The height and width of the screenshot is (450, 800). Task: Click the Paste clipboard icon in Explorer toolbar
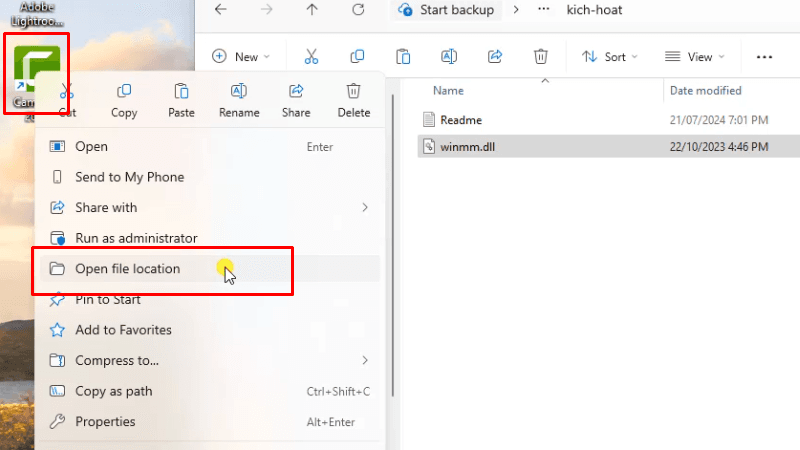point(403,57)
